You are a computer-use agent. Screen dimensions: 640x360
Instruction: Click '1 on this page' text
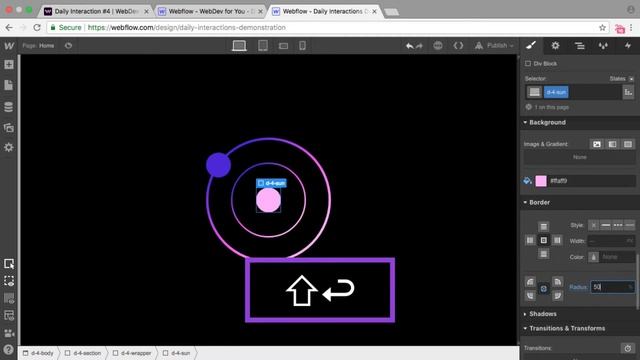coord(551,107)
